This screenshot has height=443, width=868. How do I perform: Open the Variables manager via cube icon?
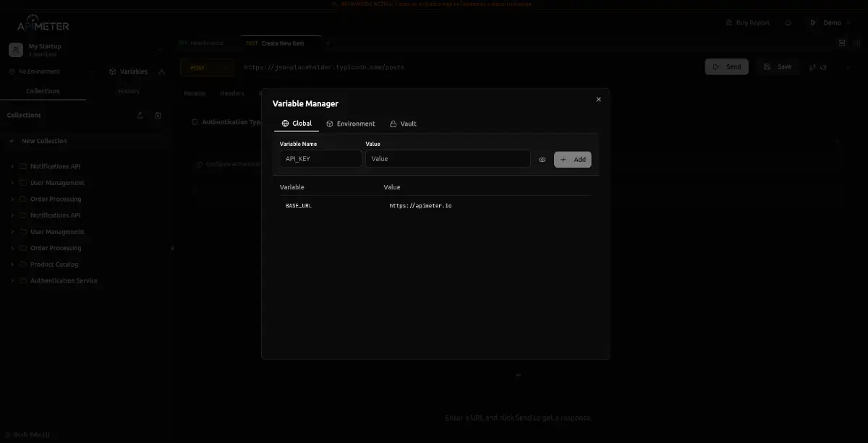click(x=113, y=72)
